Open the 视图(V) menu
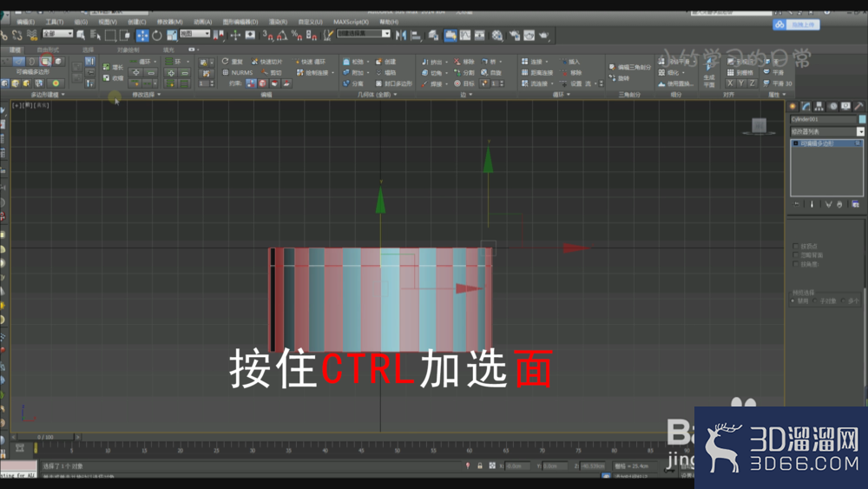This screenshot has width=868, height=489. click(108, 23)
